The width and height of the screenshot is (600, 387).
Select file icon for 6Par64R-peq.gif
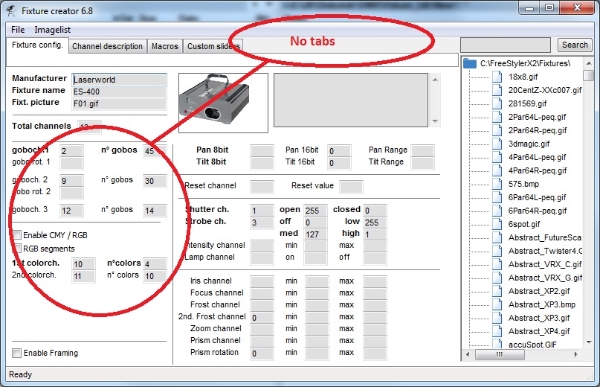pyautogui.click(x=497, y=211)
